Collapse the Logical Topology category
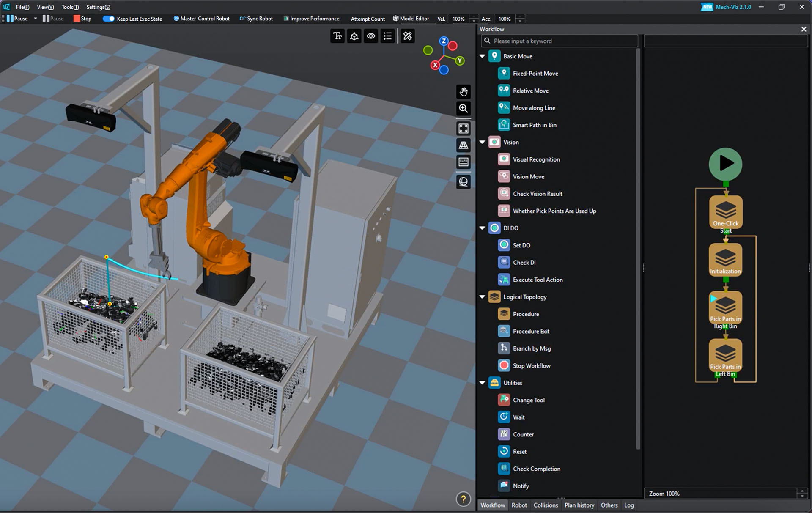Viewport: 812px width, 513px height. (482, 297)
